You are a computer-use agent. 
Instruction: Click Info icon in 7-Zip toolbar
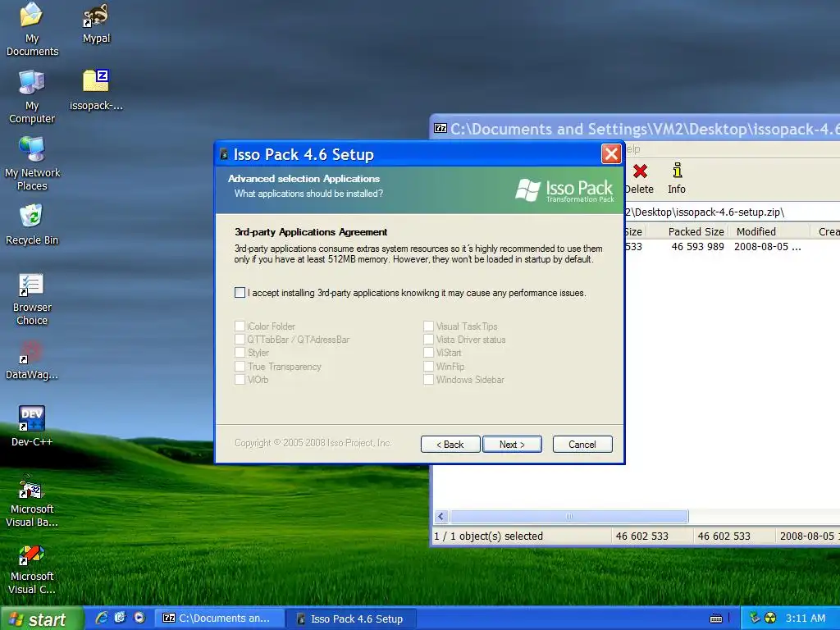677,179
